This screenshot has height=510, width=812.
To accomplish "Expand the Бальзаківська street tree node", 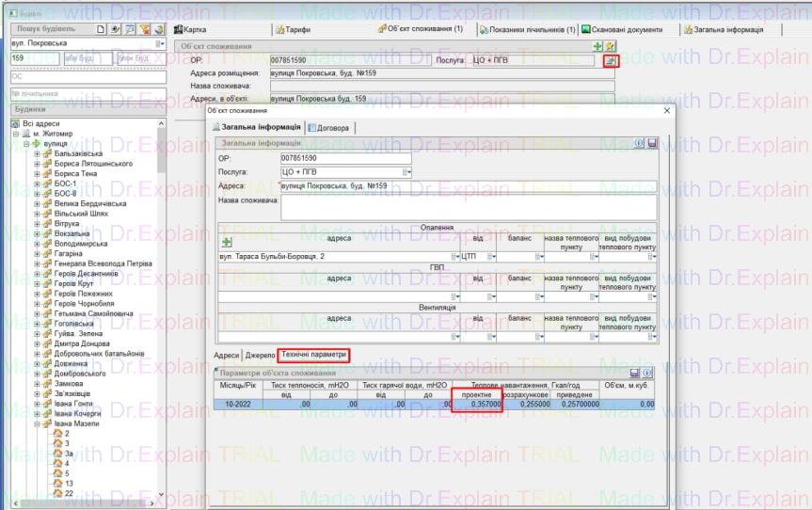I will pyautogui.click(x=38, y=153).
